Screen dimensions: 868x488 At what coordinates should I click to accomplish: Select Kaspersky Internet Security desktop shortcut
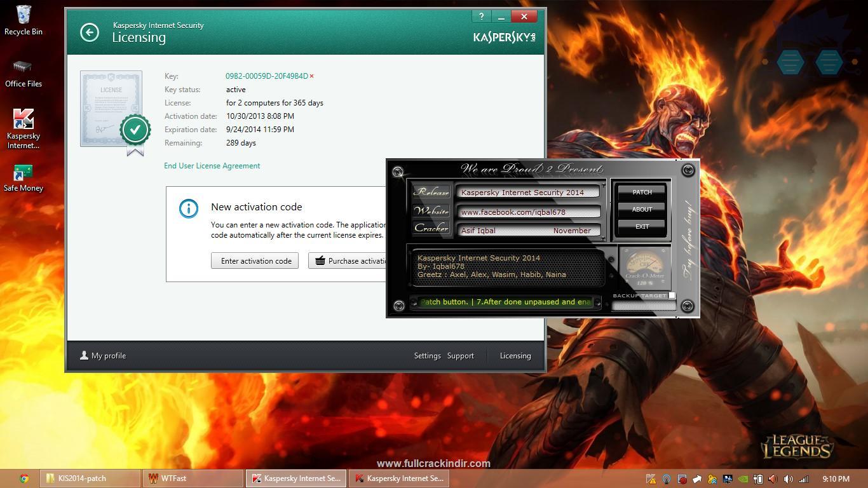click(24, 129)
